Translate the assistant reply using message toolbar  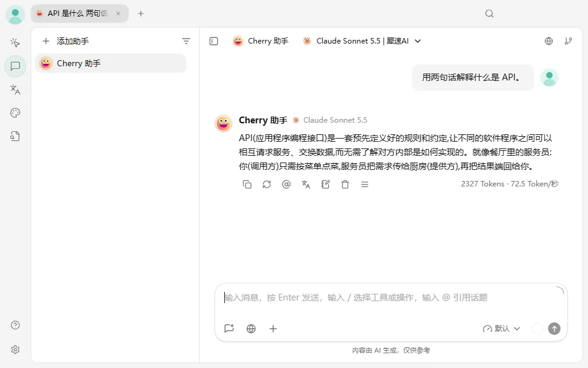[x=306, y=185]
